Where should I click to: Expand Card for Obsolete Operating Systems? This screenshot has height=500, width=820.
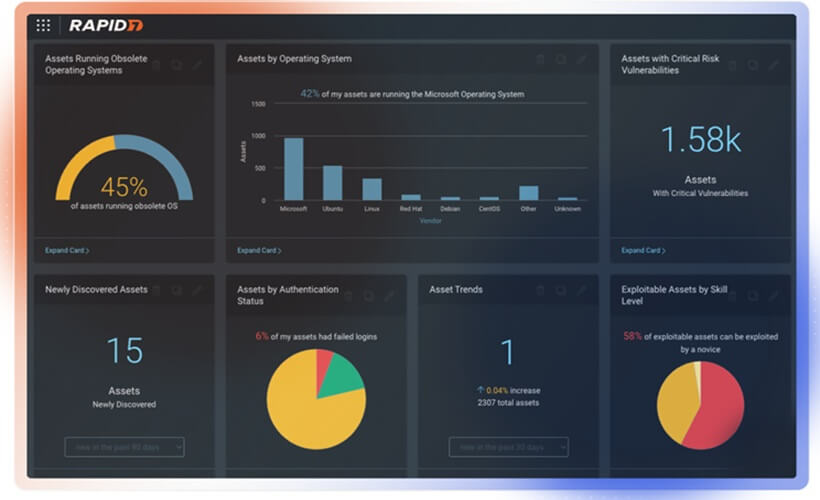(67, 251)
